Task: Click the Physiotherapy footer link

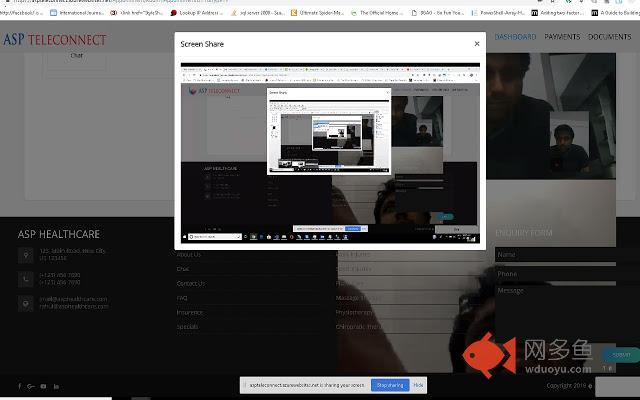Action: point(354,312)
